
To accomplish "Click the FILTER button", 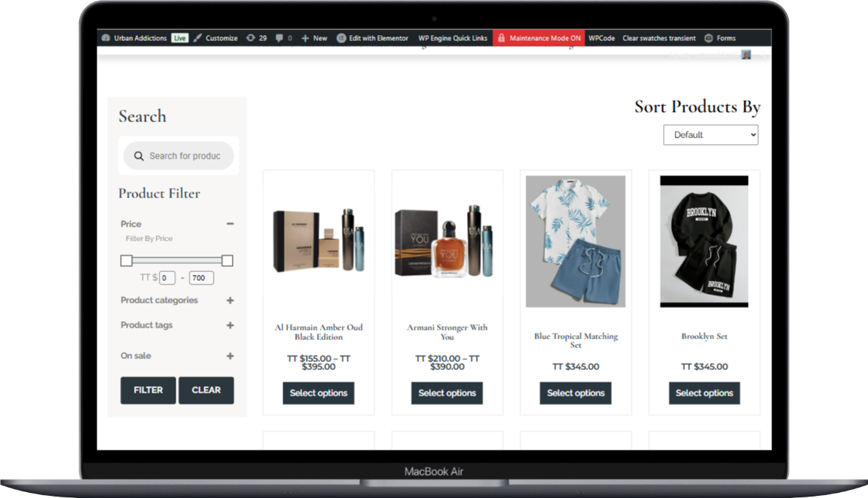I will point(149,390).
